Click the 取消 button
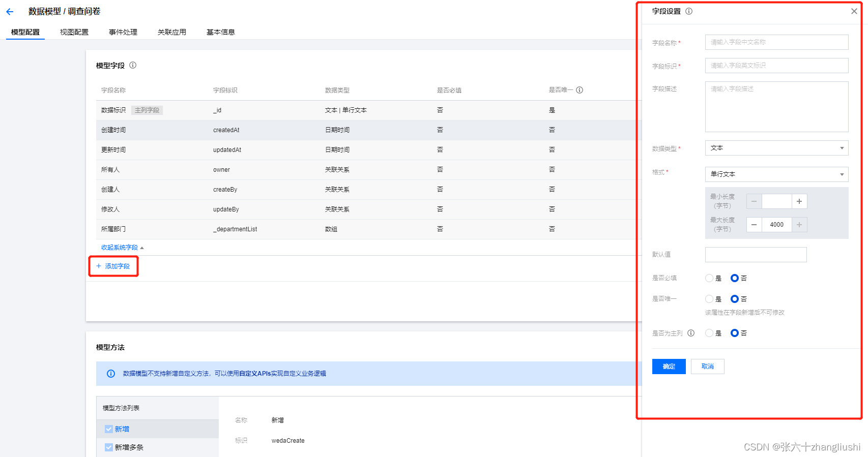Viewport: 868px width, 457px height. coord(708,367)
